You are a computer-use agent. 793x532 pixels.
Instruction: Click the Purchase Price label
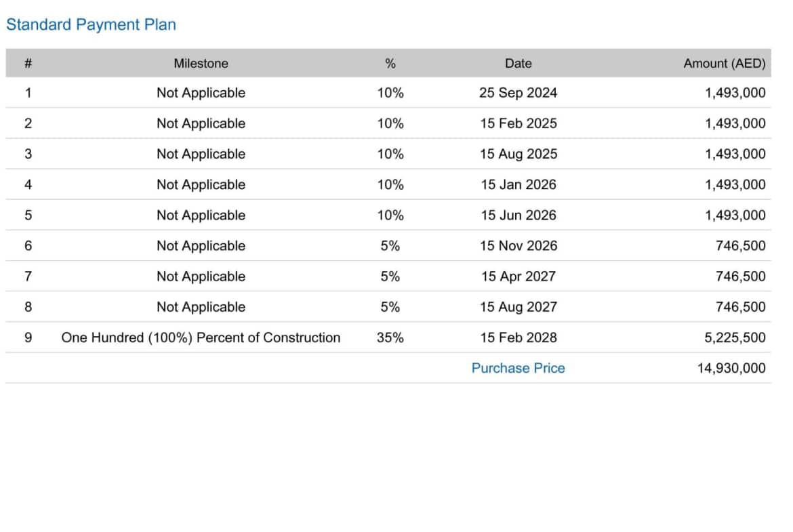tap(518, 368)
